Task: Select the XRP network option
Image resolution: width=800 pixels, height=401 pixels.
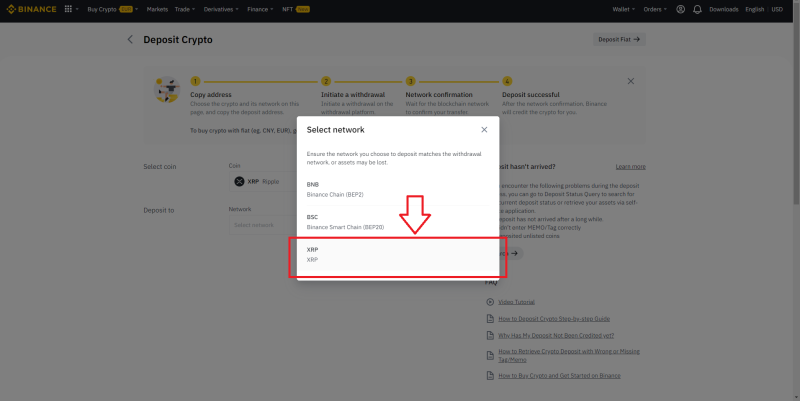Action: point(398,255)
